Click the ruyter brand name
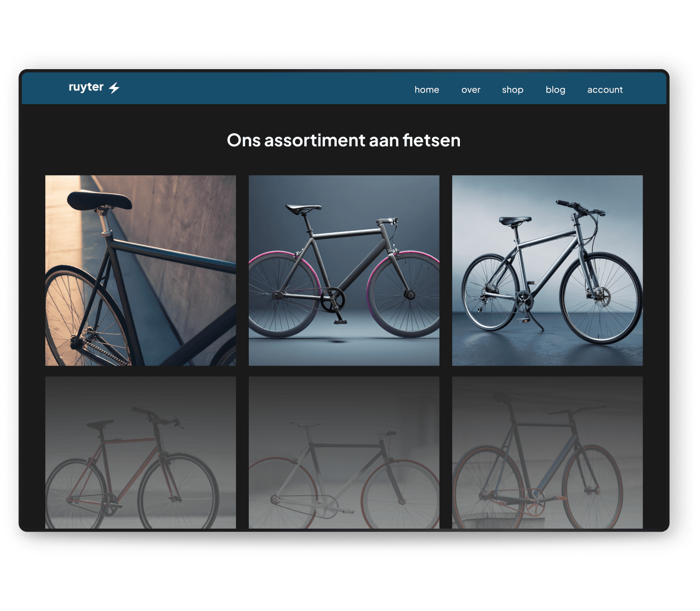The image size is (700, 611). (x=86, y=87)
